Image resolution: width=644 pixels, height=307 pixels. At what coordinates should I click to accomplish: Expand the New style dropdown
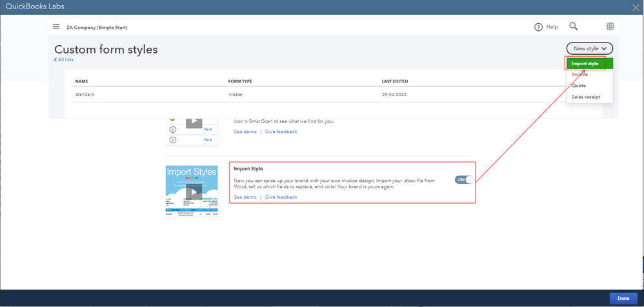[x=589, y=48]
